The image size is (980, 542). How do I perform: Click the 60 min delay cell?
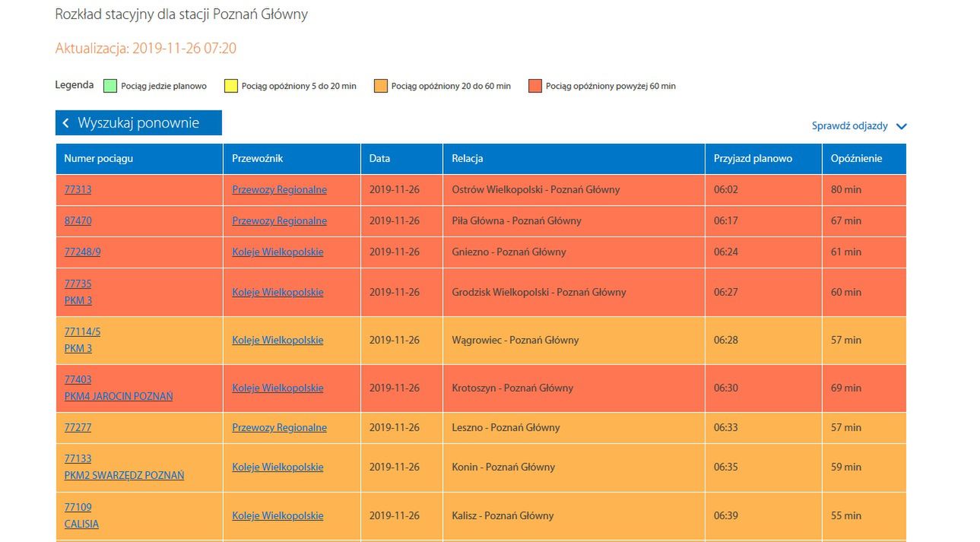864,293
